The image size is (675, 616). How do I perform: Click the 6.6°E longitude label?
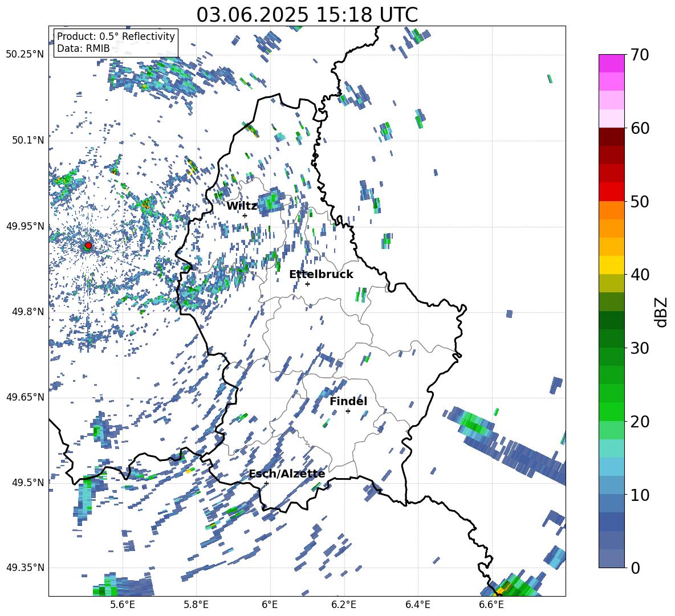tap(491, 605)
